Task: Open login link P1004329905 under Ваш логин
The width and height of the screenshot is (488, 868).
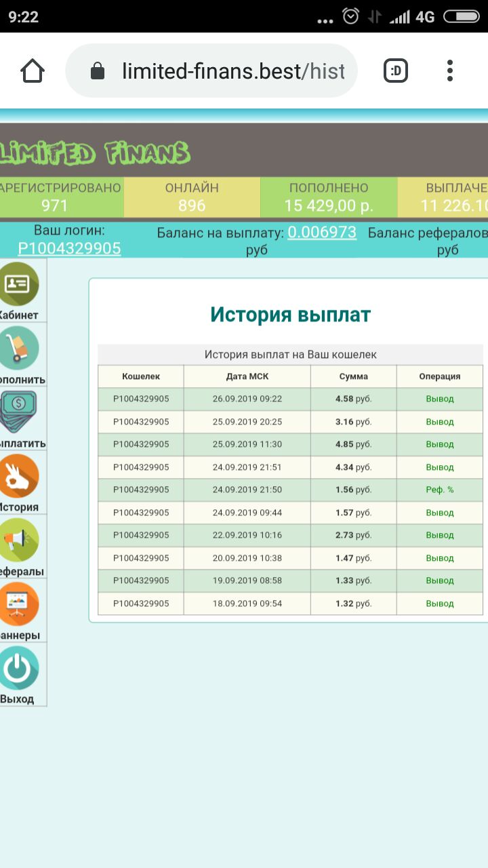Action: pyautogui.click(x=69, y=249)
